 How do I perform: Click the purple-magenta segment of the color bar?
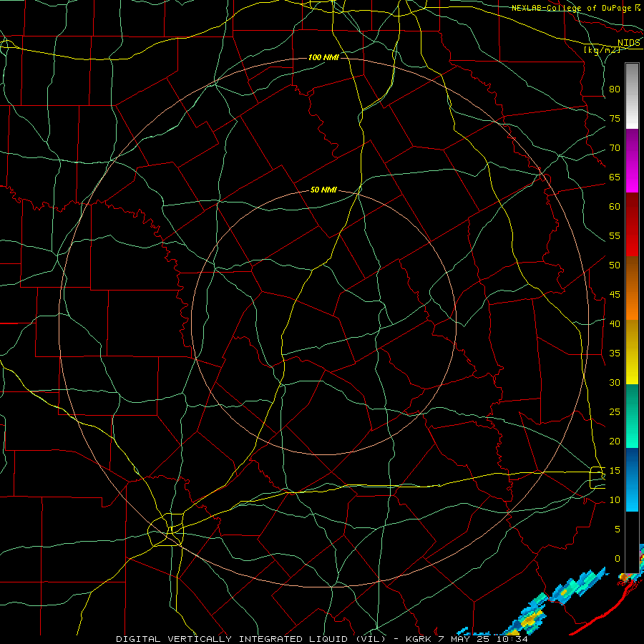coord(632,160)
